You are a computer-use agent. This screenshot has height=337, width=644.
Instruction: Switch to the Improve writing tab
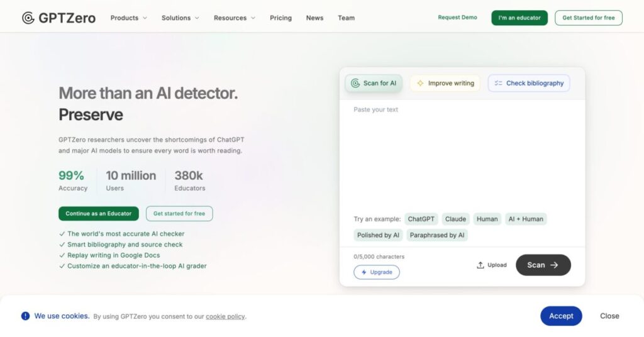click(x=445, y=84)
